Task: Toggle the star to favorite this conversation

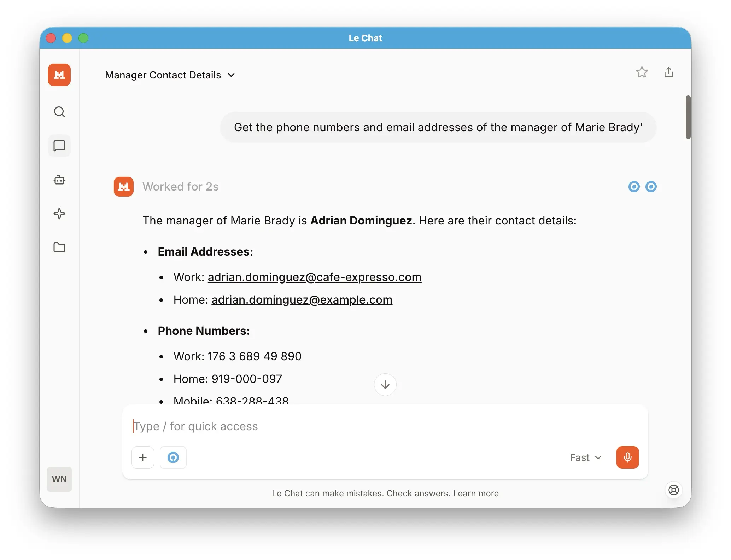Action: click(x=643, y=73)
